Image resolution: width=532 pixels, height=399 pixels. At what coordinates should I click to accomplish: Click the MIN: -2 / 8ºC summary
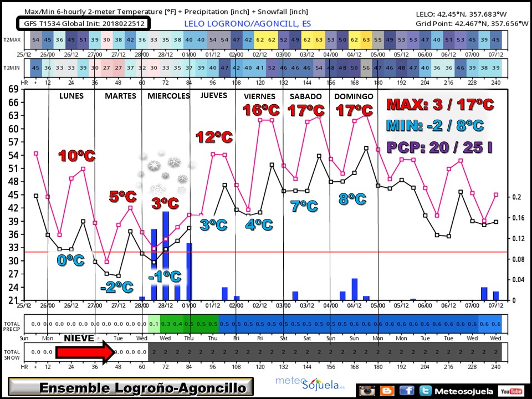point(436,126)
